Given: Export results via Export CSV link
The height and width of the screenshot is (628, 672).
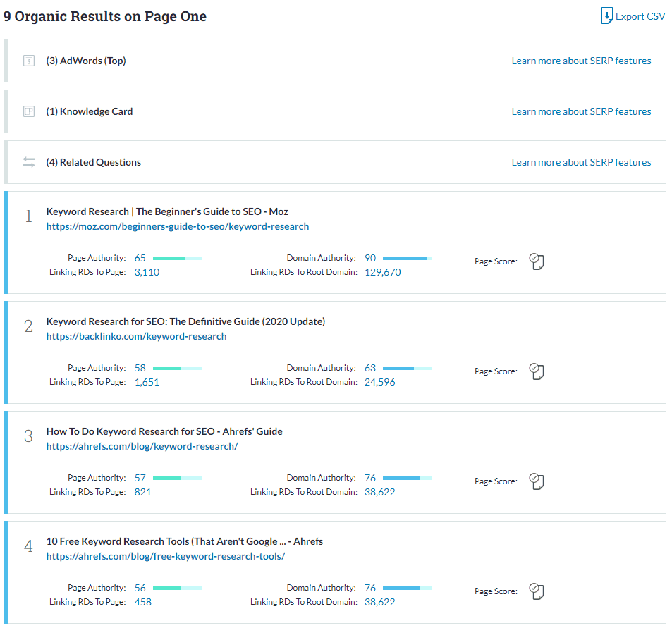Looking at the screenshot, I should (640, 16).
